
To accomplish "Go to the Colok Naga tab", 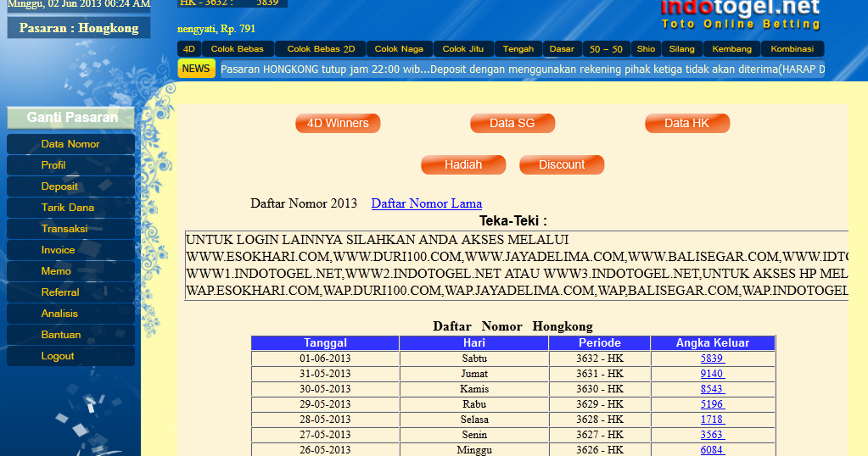I will pyautogui.click(x=399, y=49).
